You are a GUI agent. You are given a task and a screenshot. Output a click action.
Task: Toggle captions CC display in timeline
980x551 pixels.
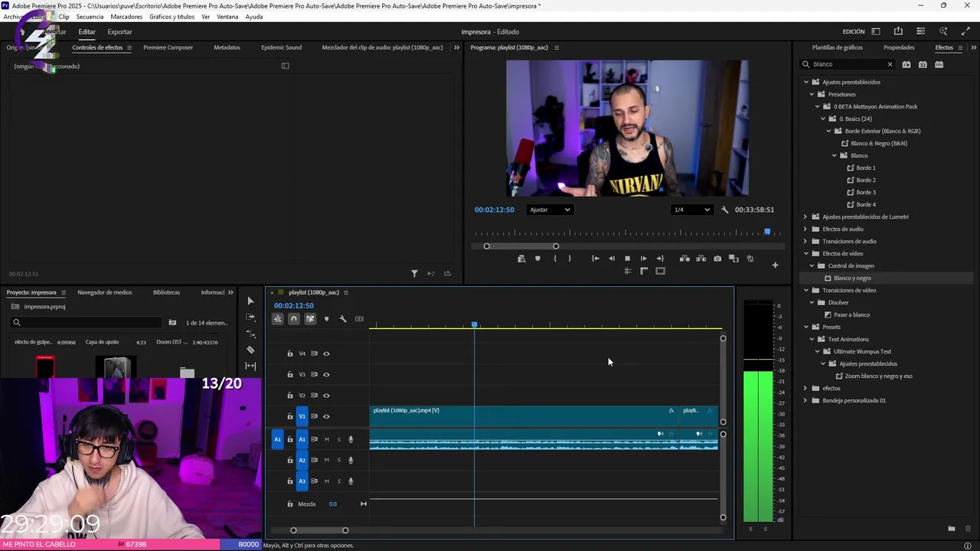[359, 319]
